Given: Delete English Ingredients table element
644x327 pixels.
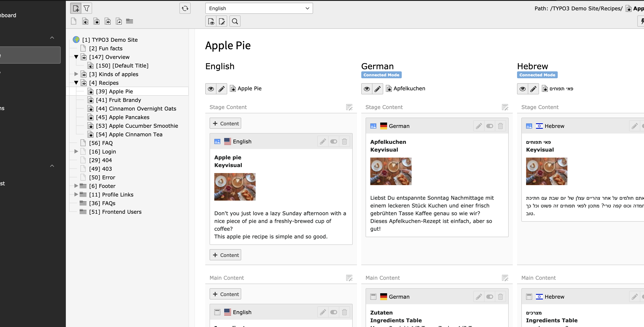Looking at the screenshot, I should click(344, 312).
